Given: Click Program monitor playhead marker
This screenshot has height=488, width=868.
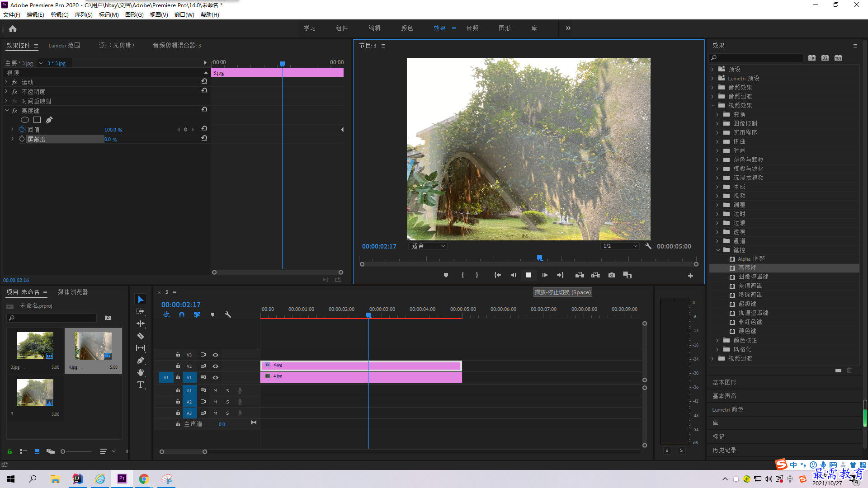Looking at the screenshot, I should pos(539,258).
